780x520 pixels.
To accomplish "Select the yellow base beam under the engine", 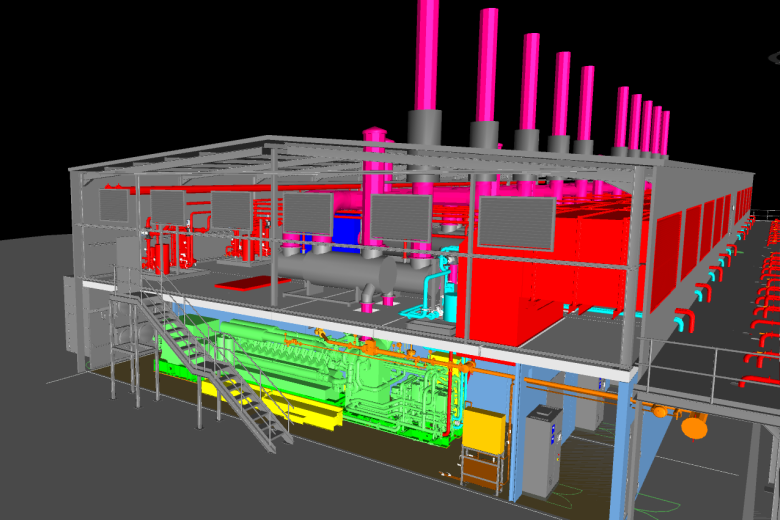I will pyautogui.click(x=250, y=400).
